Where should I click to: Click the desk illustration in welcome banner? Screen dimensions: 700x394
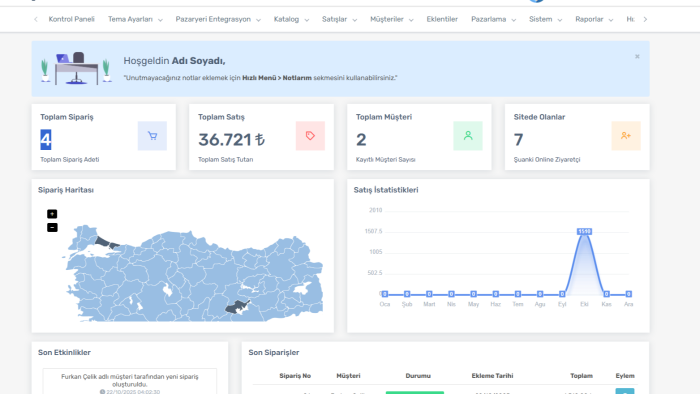[x=76, y=68]
